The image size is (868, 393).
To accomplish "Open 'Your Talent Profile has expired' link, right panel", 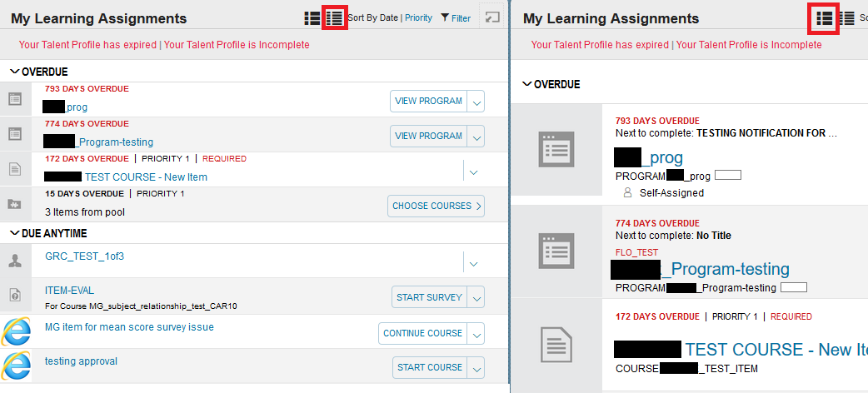I will pyautogui.click(x=600, y=45).
